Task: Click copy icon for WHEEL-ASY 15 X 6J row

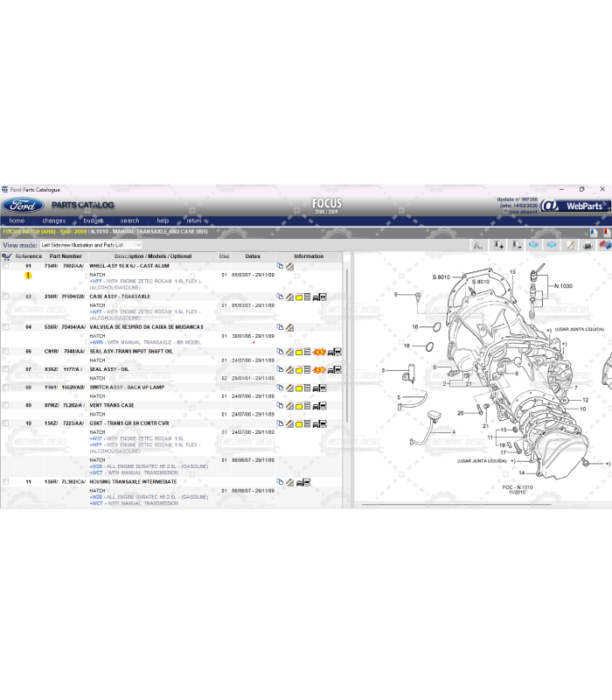Action: pos(281,266)
